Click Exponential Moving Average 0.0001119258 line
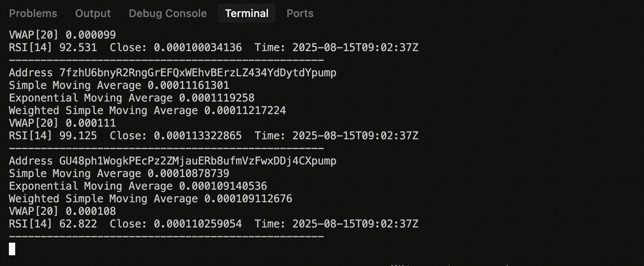This screenshot has height=266, width=644. (x=132, y=98)
